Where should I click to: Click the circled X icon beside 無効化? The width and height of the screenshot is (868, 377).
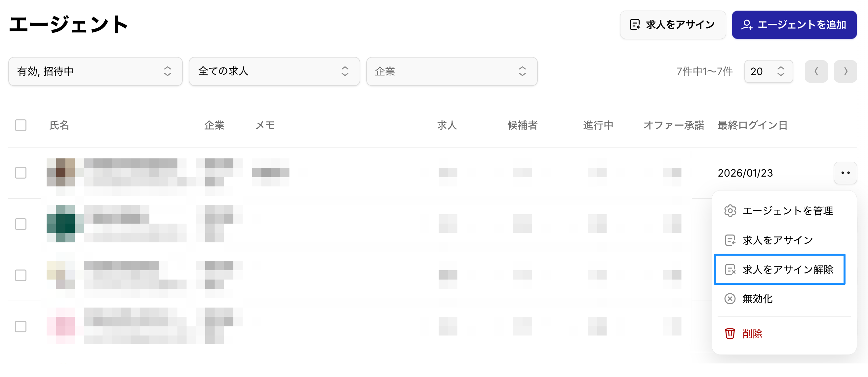(x=730, y=299)
